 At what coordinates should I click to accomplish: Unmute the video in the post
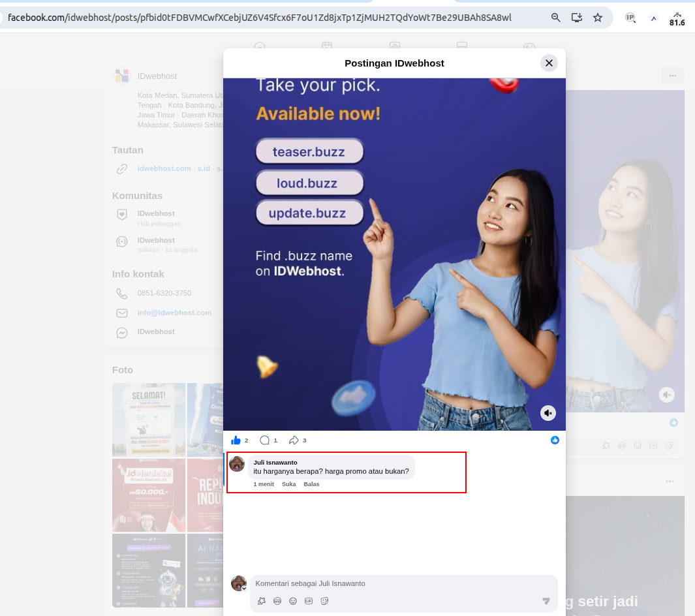click(548, 413)
